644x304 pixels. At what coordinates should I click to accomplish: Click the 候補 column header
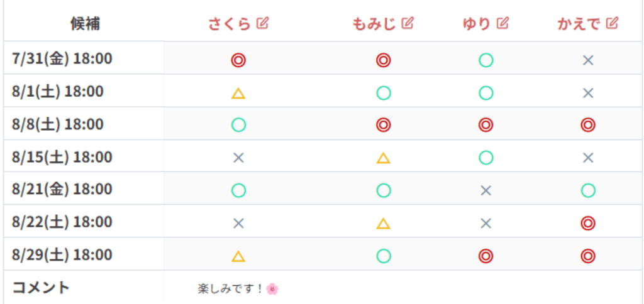pos(85,24)
